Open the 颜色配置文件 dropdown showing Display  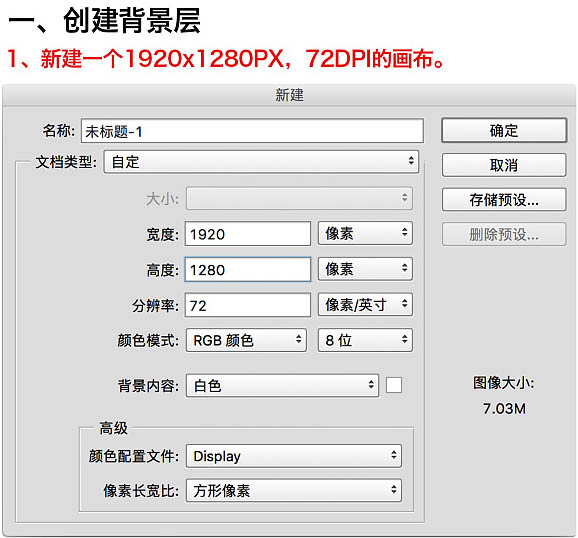click(294, 456)
